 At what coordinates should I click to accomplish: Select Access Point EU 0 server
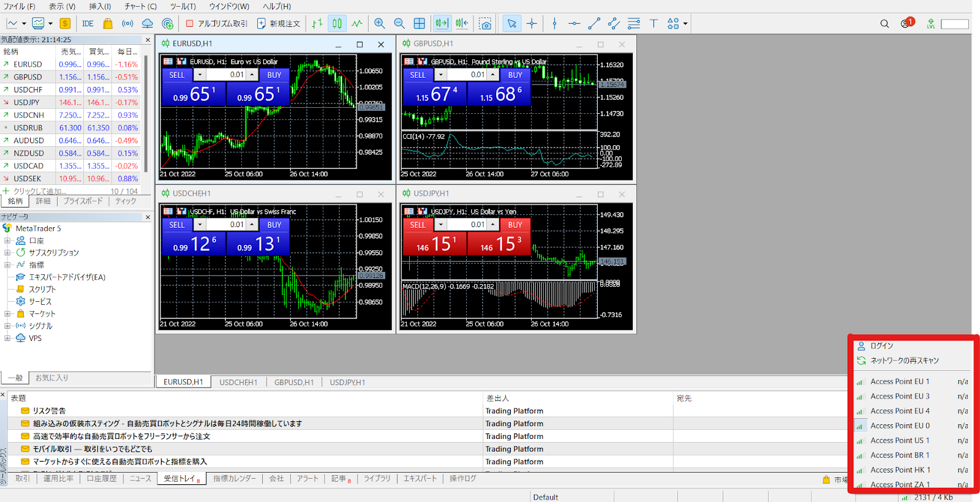912,426
